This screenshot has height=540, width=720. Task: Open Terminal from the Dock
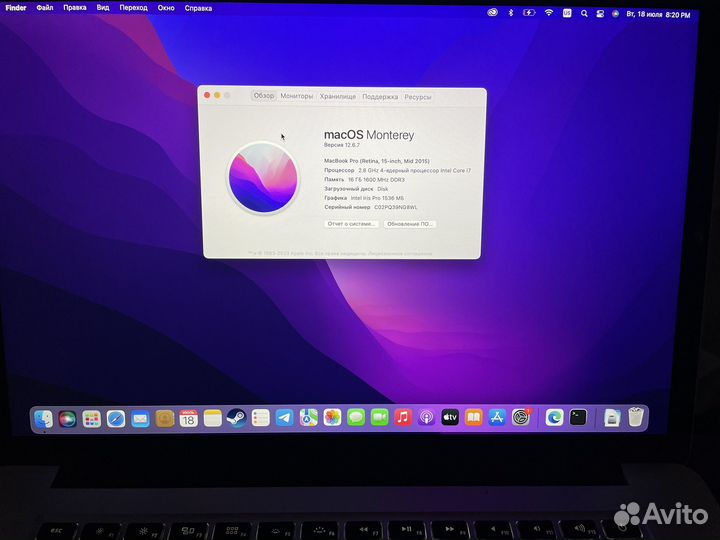578,417
